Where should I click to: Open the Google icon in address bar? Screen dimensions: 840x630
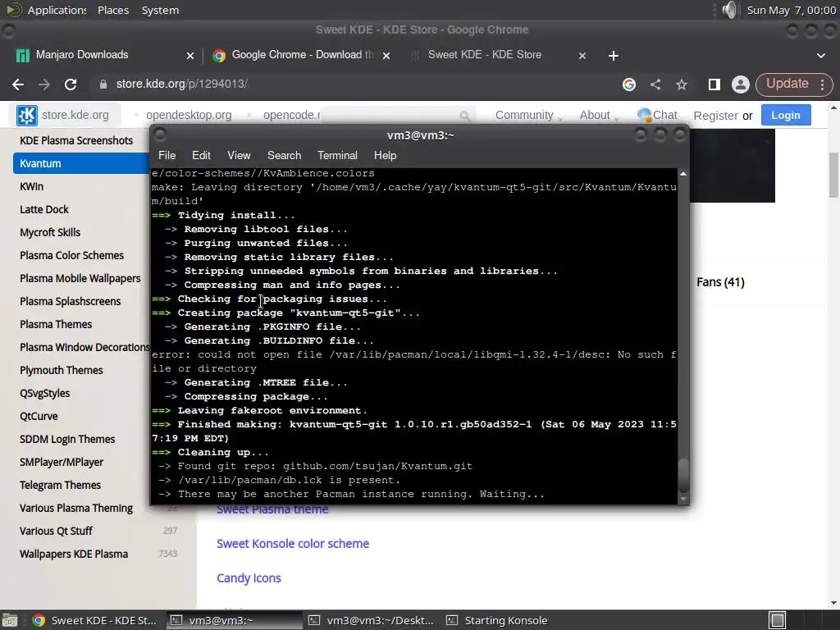point(629,84)
